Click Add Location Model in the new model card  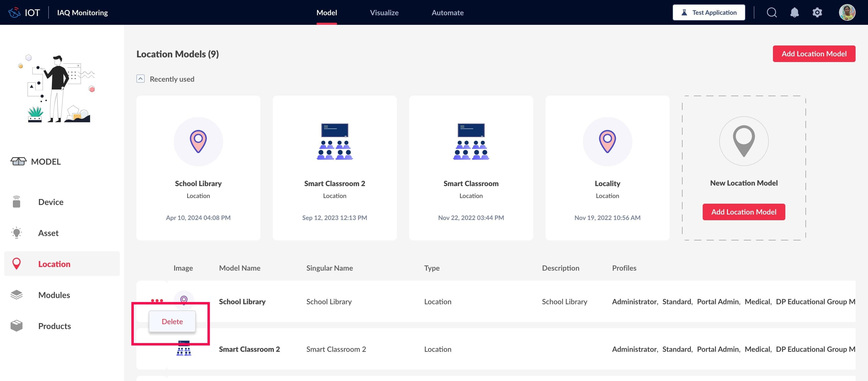click(744, 212)
